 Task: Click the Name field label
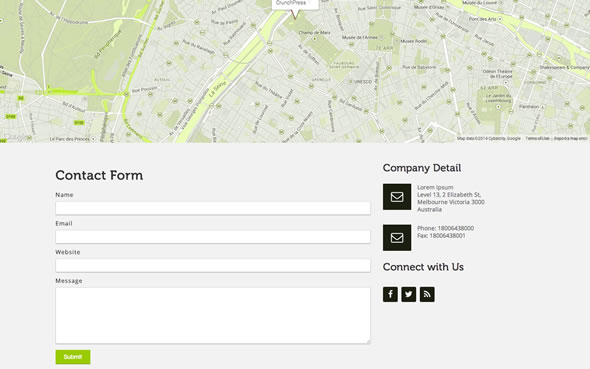[64, 194]
